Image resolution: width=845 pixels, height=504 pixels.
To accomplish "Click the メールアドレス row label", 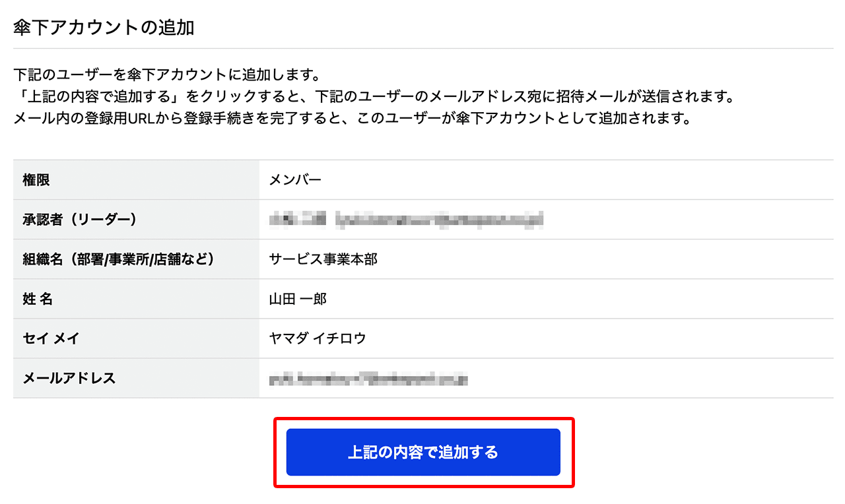I will click(x=69, y=378).
